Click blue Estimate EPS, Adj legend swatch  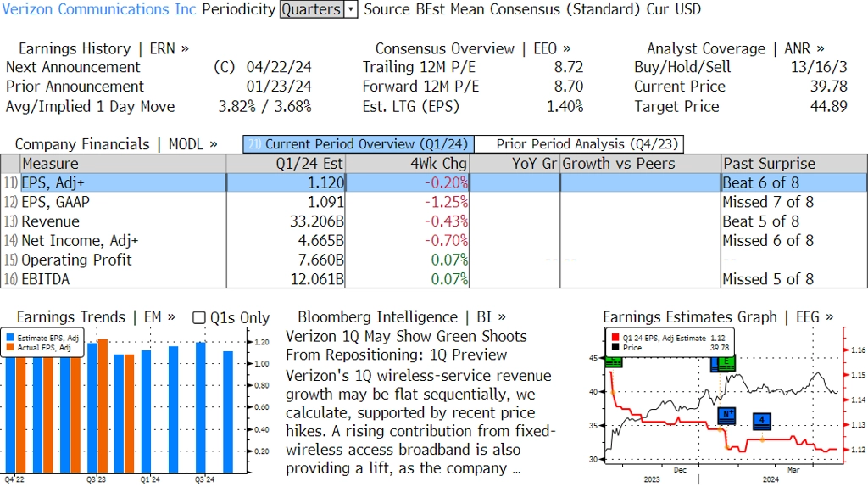(x=10, y=338)
